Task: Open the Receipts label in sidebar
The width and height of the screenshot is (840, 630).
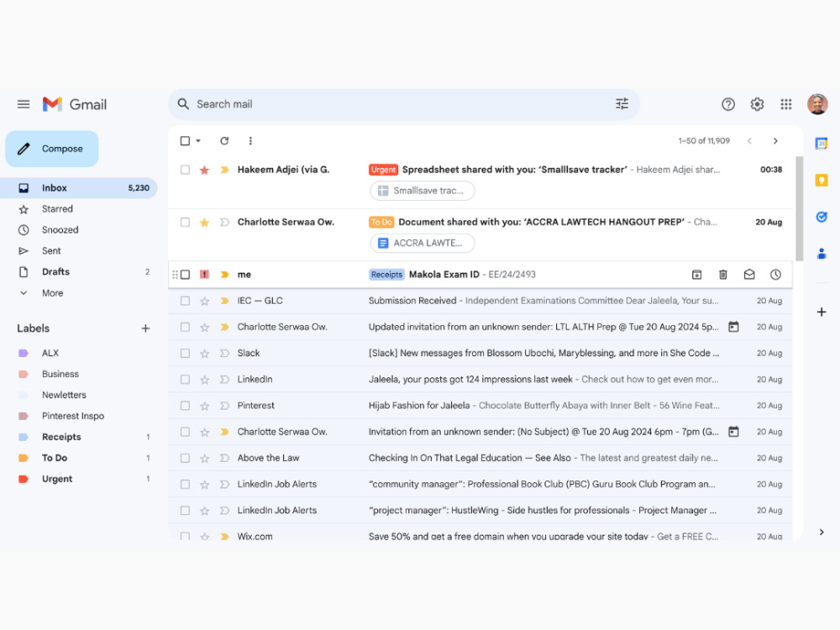Action: [x=79, y=437]
